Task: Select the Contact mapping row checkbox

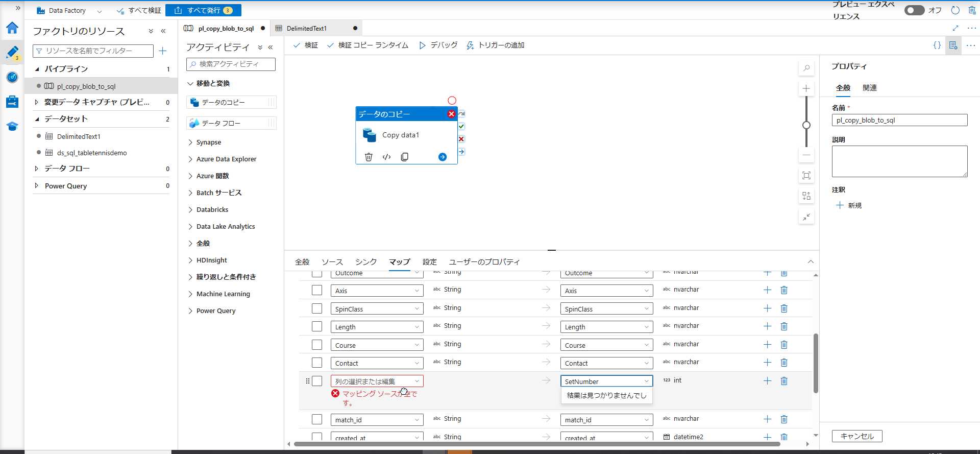Action: (317, 363)
